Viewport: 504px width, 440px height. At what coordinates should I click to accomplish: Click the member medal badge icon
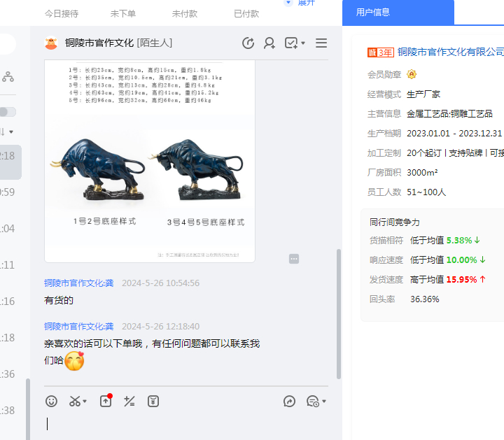click(x=412, y=74)
